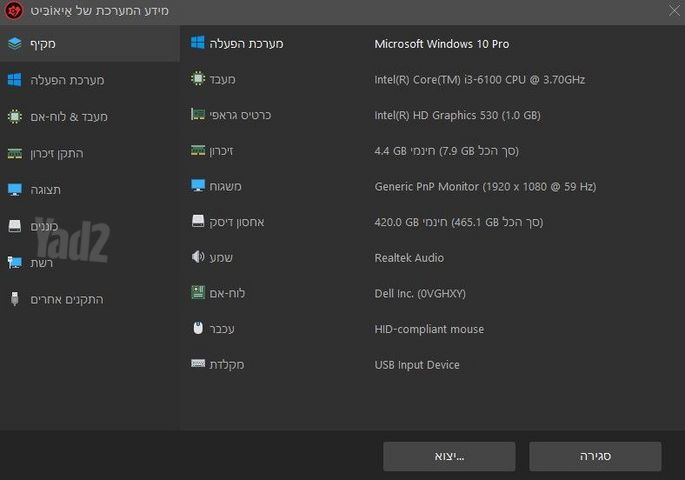
Task: Click speaker icon beside שמע row
Action: pos(198,257)
